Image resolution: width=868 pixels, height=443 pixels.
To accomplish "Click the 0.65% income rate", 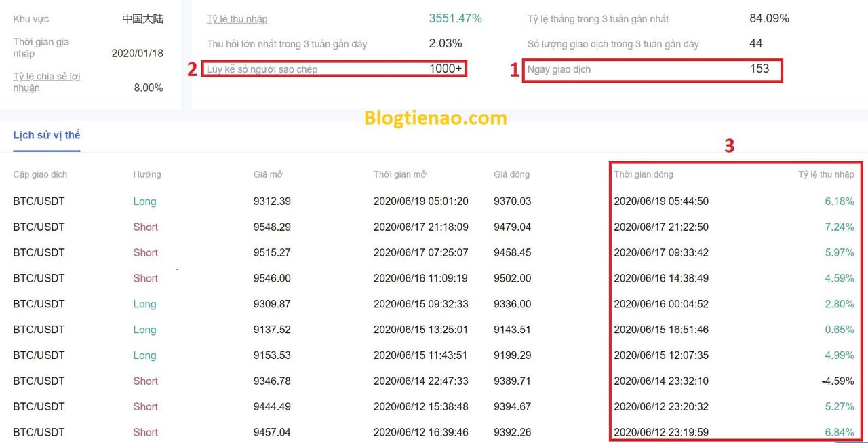I will 840,330.
